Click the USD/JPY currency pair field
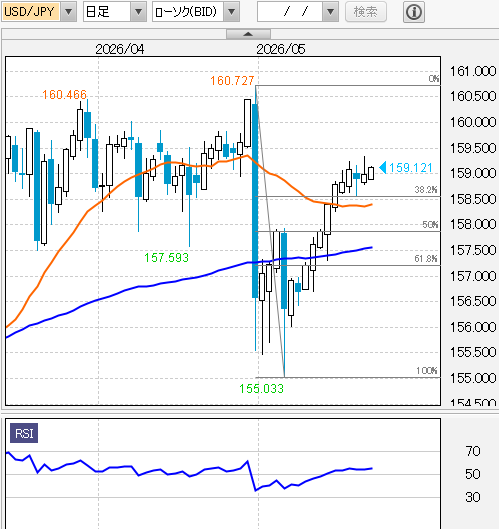 pos(31,12)
